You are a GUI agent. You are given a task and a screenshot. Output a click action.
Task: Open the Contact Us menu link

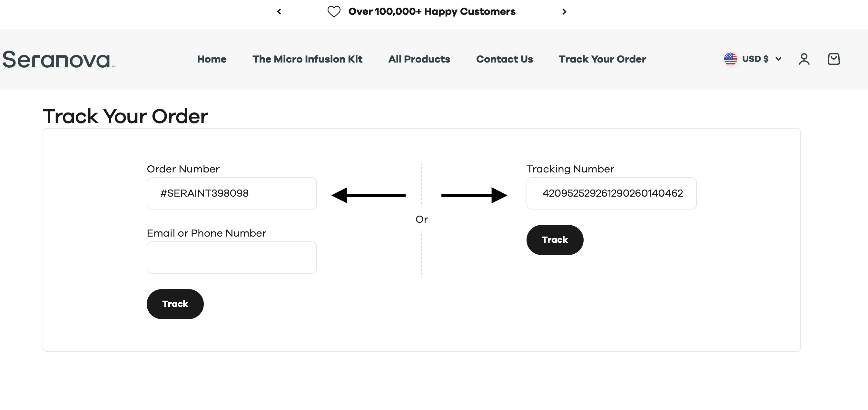pos(504,59)
